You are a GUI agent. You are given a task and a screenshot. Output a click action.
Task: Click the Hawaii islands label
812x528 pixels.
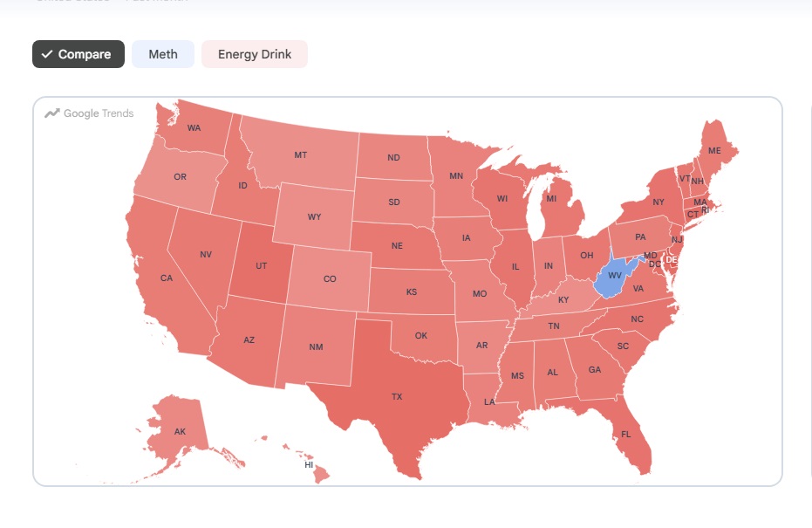pos(309,465)
